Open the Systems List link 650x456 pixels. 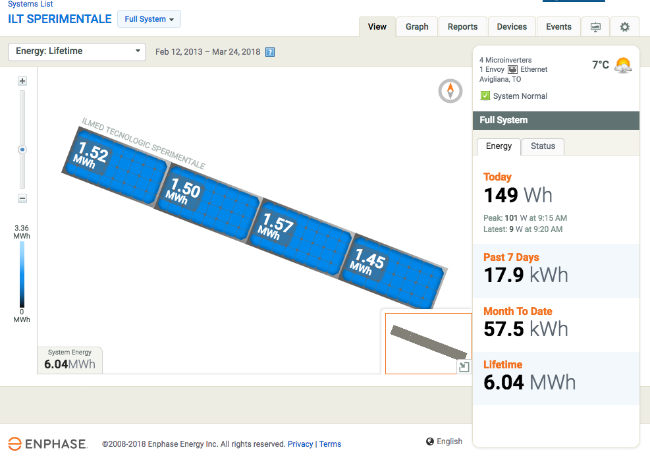click(29, 4)
